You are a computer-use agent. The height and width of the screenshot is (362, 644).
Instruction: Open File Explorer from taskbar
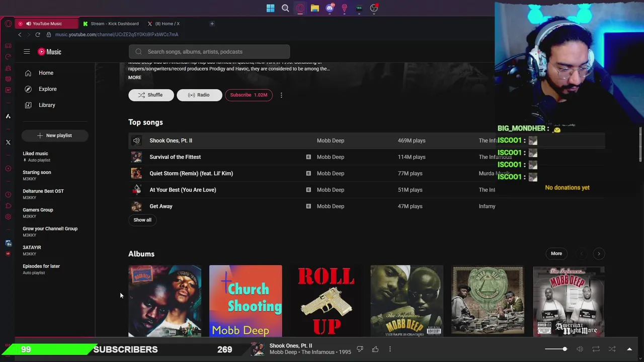(x=314, y=8)
